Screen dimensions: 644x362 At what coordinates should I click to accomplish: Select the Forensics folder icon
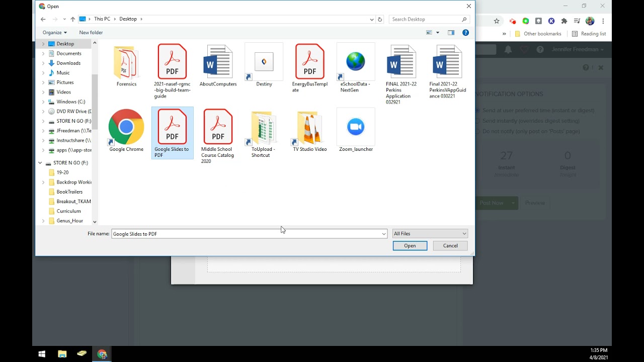tap(126, 63)
